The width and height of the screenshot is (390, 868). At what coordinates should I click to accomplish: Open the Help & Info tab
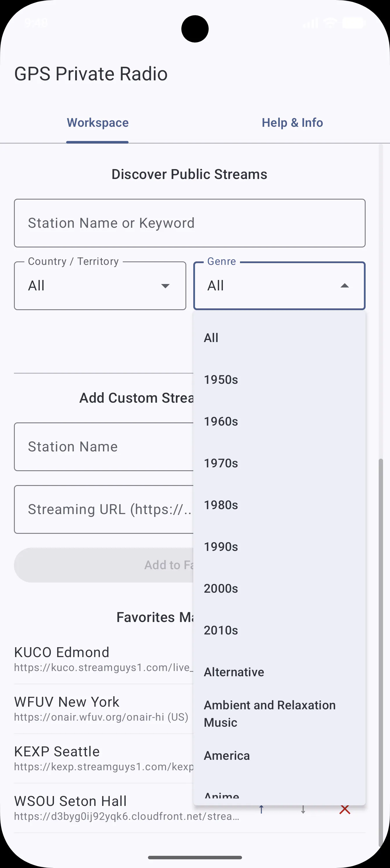[x=292, y=123]
